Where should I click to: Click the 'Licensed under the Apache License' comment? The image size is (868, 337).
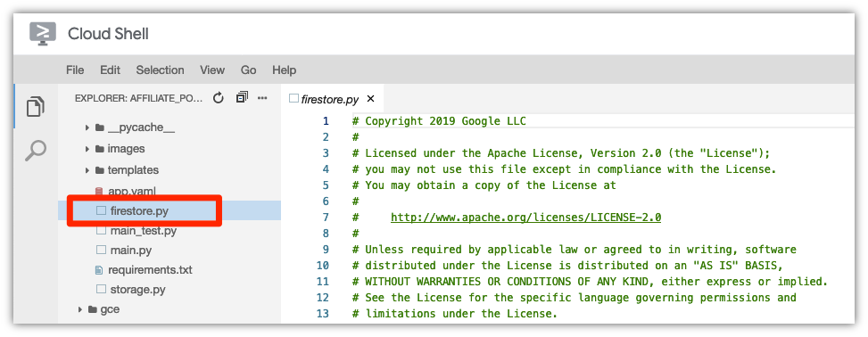[x=561, y=153]
